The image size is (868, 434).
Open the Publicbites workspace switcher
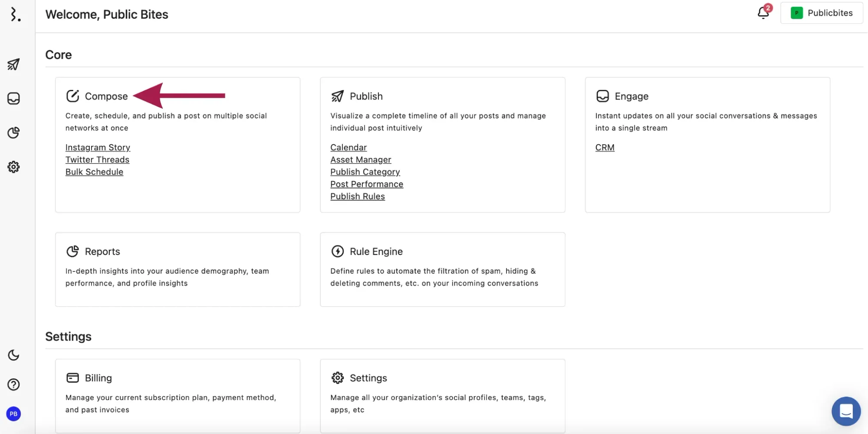(821, 13)
